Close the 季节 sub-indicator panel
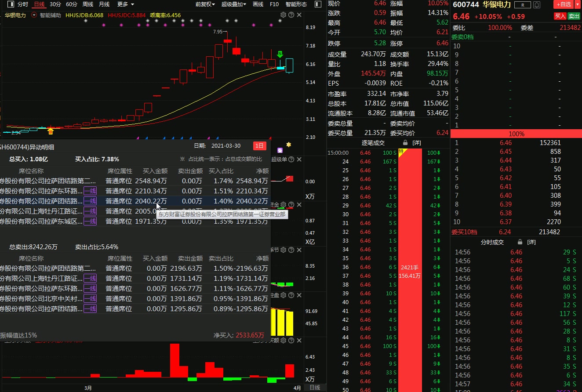Viewport: 582px width, 392px height. click(299, 250)
